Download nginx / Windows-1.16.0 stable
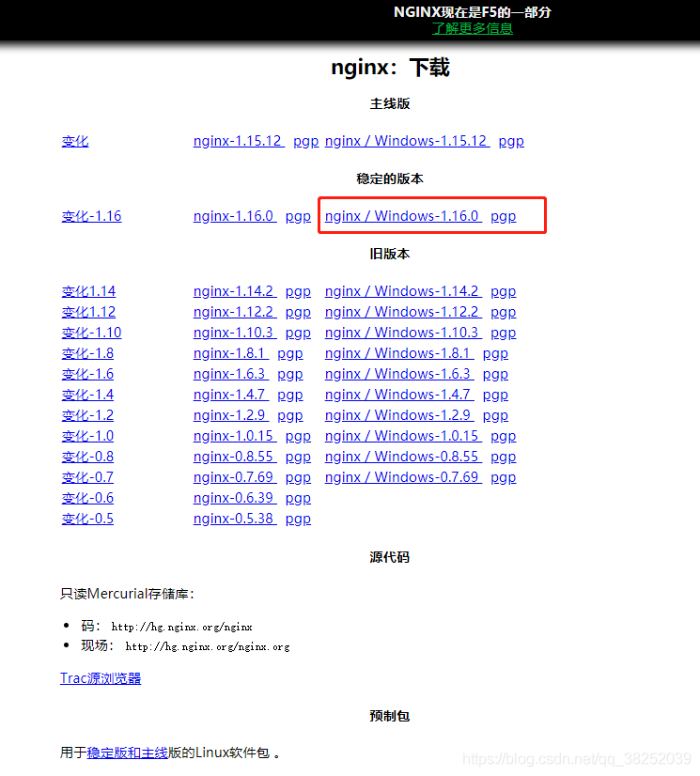The image size is (700, 776). click(403, 216)
